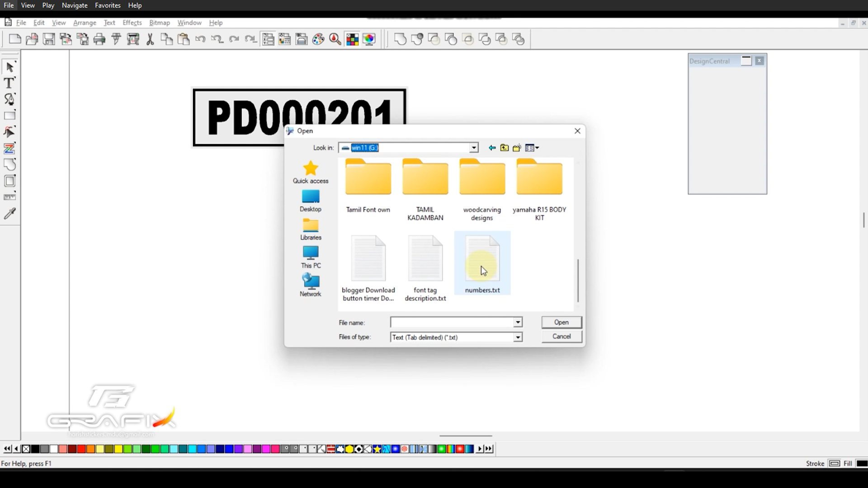Select the font tag description.txt file
The height and width of the screenshot is (488, 868).
(x=425, y=268)
